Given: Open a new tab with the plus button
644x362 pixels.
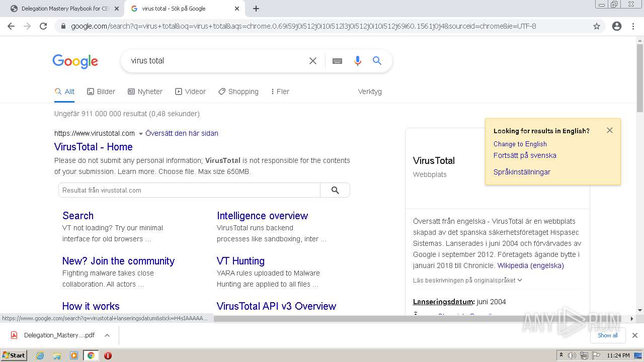Looking at the screenshot, I should pyautogui.click(x=256, y=9).
